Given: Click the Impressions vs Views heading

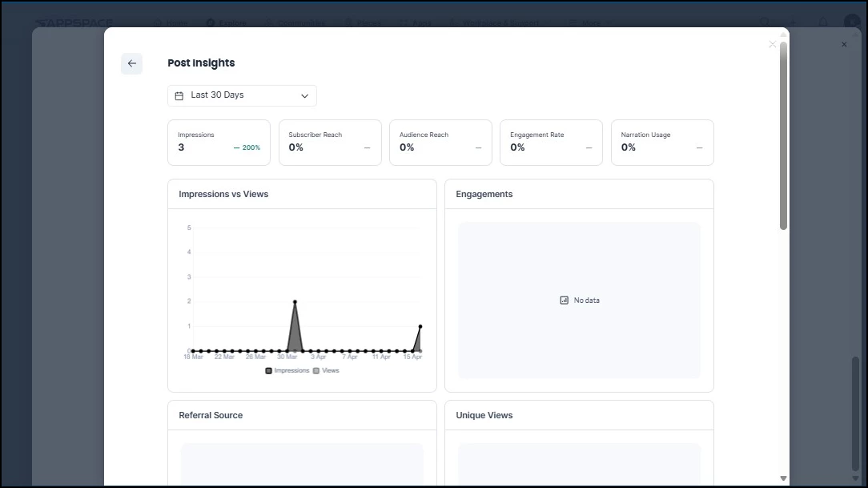Looking at the screenshot, I should coord(223,195).
